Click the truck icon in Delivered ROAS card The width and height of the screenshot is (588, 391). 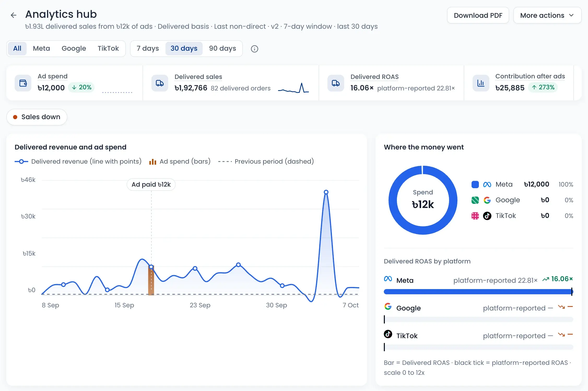(336, 83)
